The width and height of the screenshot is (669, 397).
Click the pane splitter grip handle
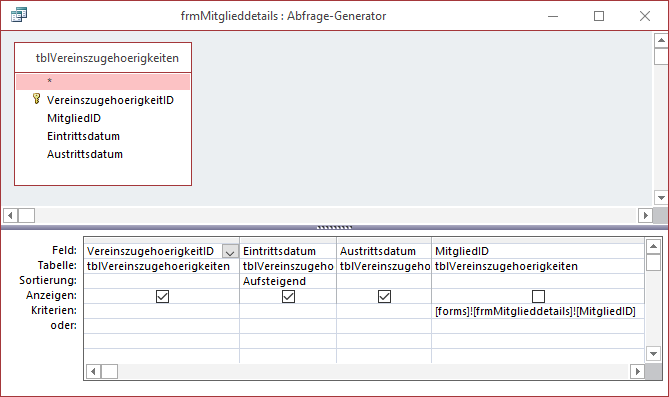pyautogui.click(x=334, y=228)
